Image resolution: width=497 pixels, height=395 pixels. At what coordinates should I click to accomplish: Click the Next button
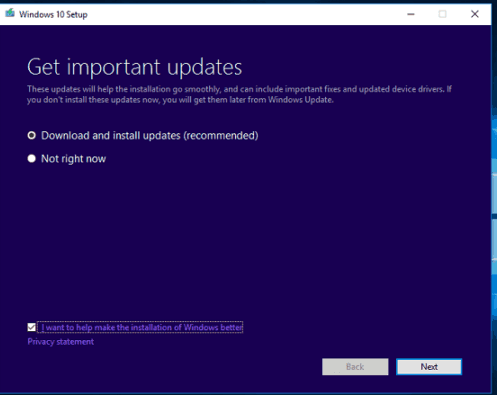click(x=429, y=367)
